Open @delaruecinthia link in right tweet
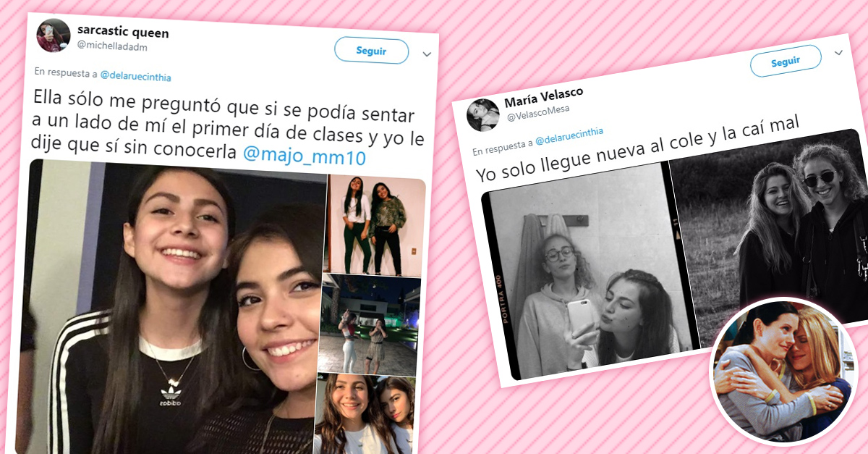Viewport: 868px width, 454px height. [x=568, y=135]
